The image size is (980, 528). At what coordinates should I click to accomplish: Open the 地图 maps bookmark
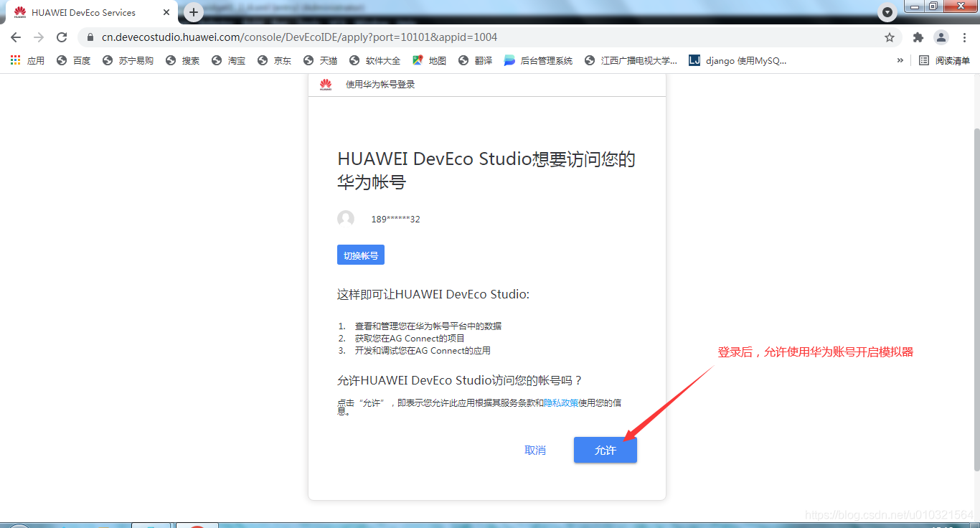tap(429, 60)
